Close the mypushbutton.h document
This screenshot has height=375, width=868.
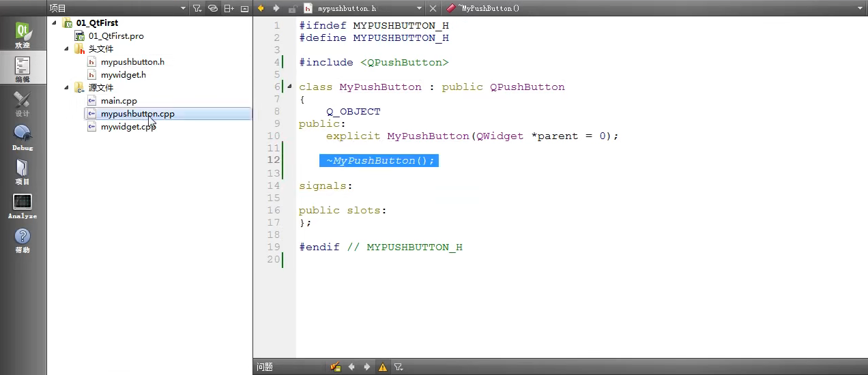pyautogui.click(x=433, y=8)
